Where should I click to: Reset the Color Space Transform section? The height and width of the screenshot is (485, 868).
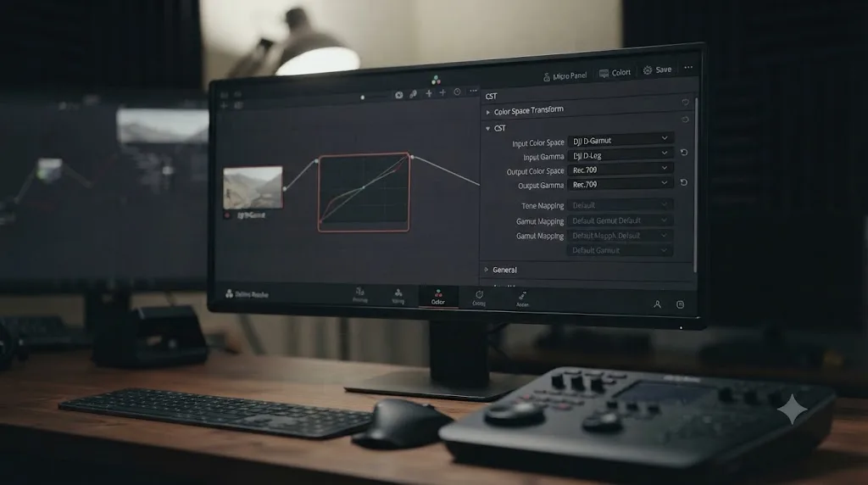(x=685, y=119)
